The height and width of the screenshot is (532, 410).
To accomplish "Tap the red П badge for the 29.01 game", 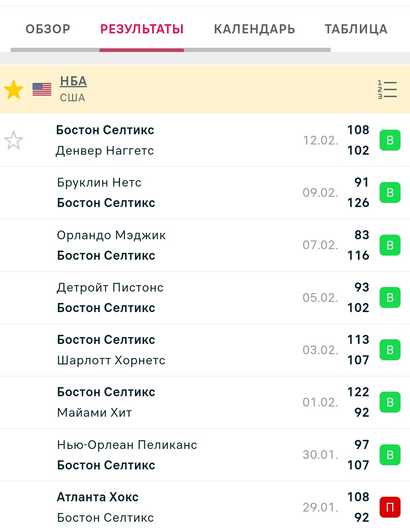I will pyautogui.click(x=390, y=507).
